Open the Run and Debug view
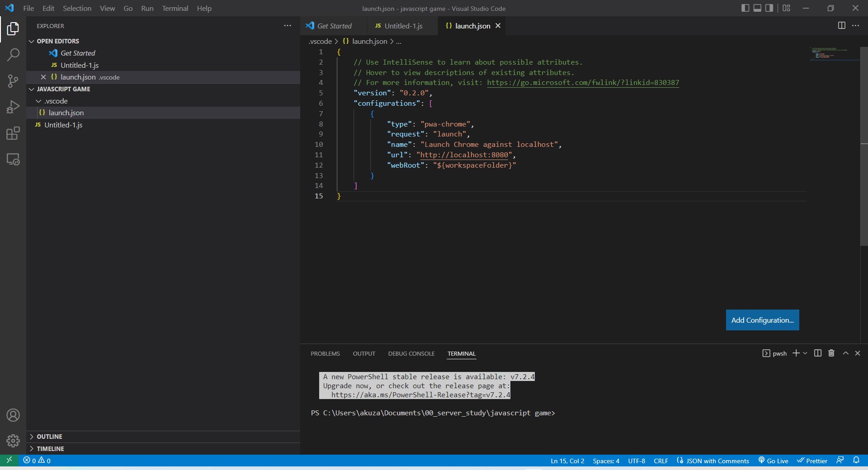The image size is (868, 470). point(13,107)
